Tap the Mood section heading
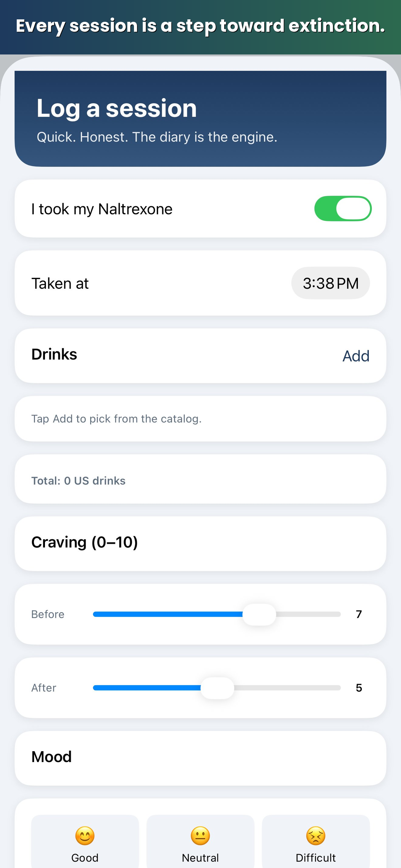The width and height of the screenshot is (401, 868). pyautogui.click(x=52, y=756)
